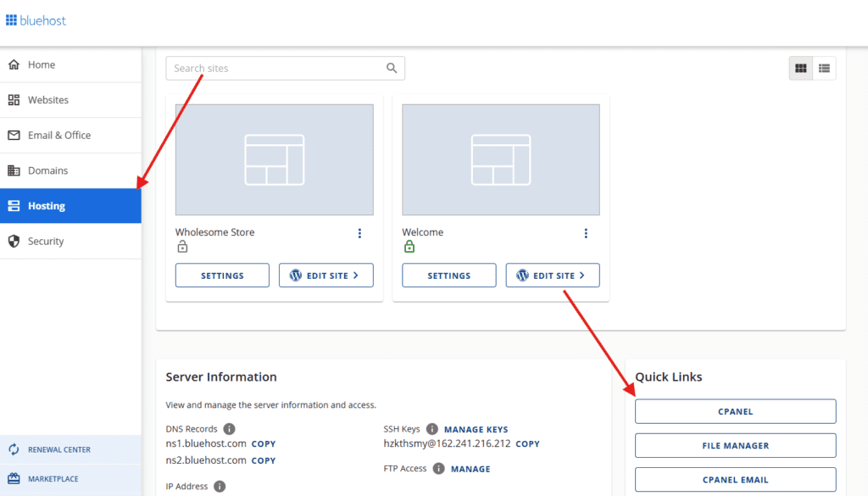Click Edit Site for Welcome

pyautogui.click(x=553, y=275)
